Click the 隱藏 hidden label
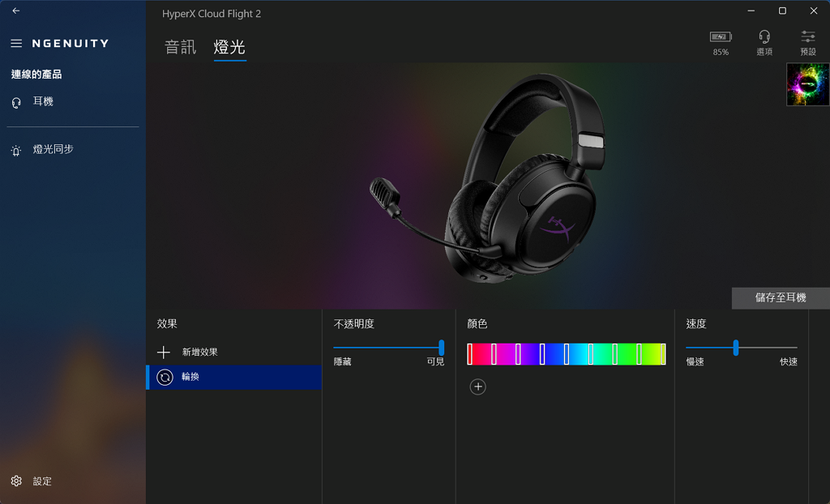The image size is (830, 504). (343, 361)
